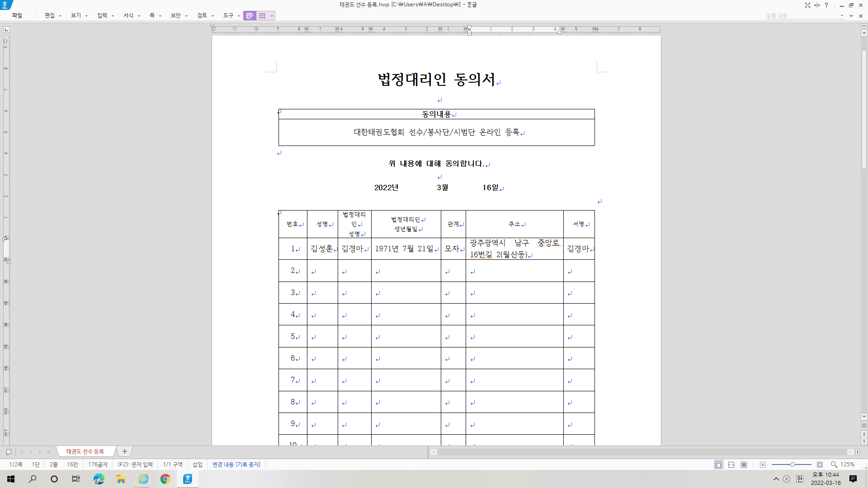868x488 pixels.
Task: Launch Microsoft Edge from taskbar
Action: 99,479
